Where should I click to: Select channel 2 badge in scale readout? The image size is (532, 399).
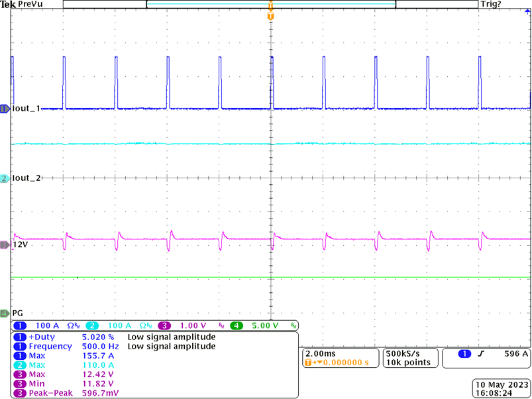92,325
